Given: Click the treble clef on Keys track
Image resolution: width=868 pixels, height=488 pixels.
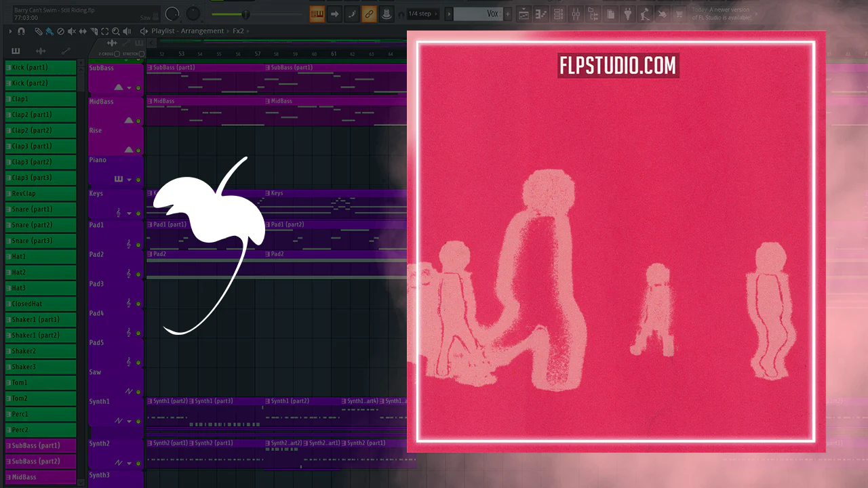Looking at the screenshot, I should pos(119,212).
